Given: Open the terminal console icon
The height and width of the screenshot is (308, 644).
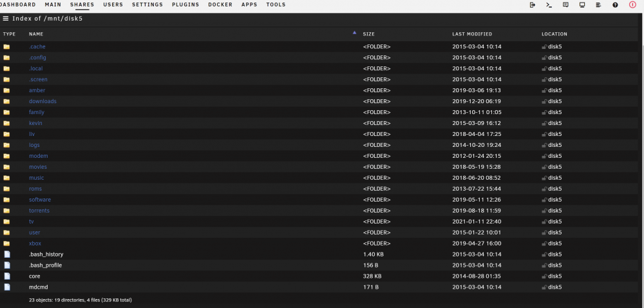Looking at the screenshot, I should (x=549, y=5).
